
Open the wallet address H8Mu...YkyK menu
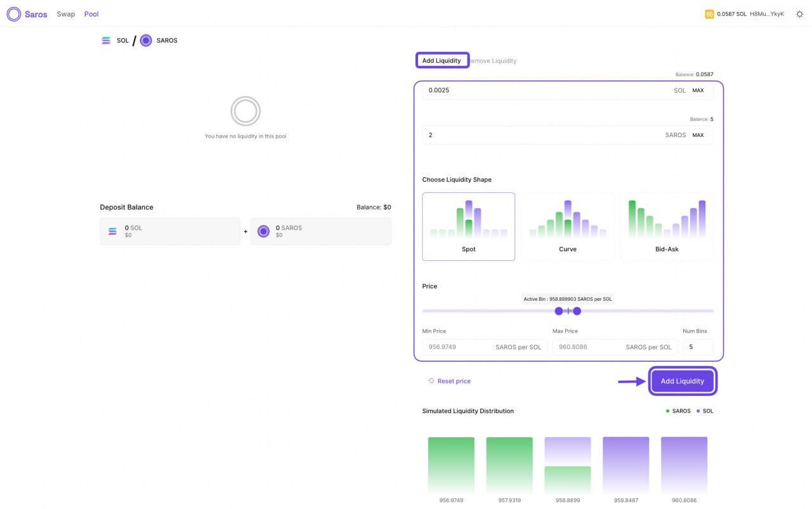(767, 14)
